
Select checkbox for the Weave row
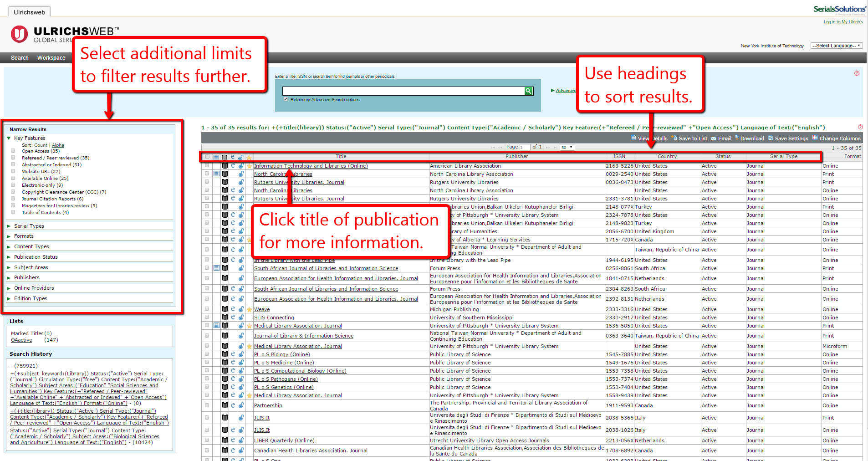point(207,309)
